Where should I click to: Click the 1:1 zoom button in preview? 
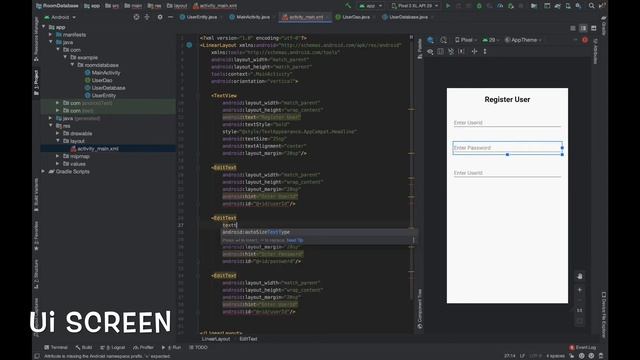point(580,310)
